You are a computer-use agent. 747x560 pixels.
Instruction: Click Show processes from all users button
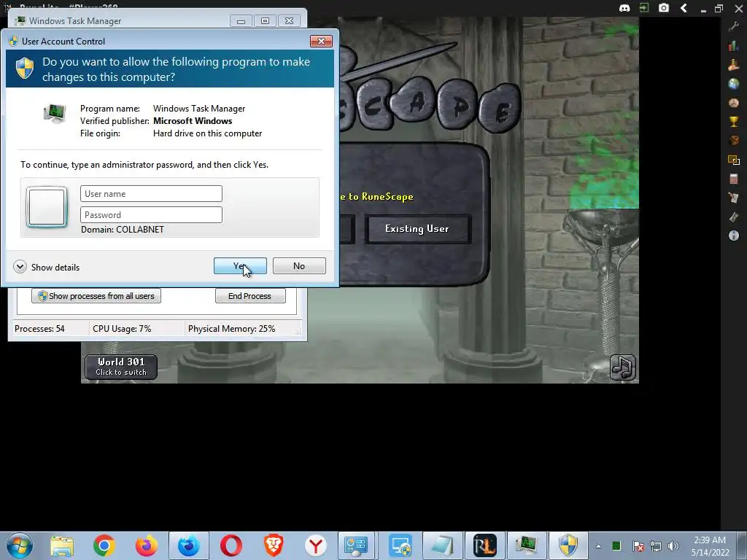pyautogui.click(x=96, y=296)
